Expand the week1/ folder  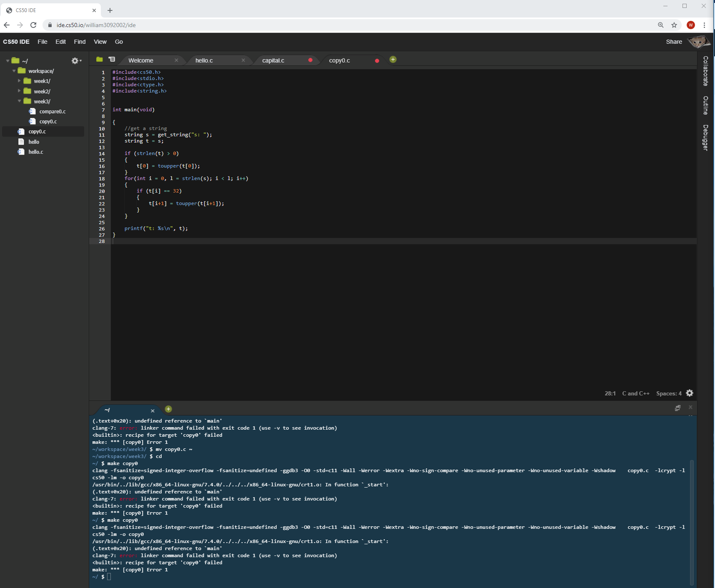pyautogui.click(x=19, y=81)
